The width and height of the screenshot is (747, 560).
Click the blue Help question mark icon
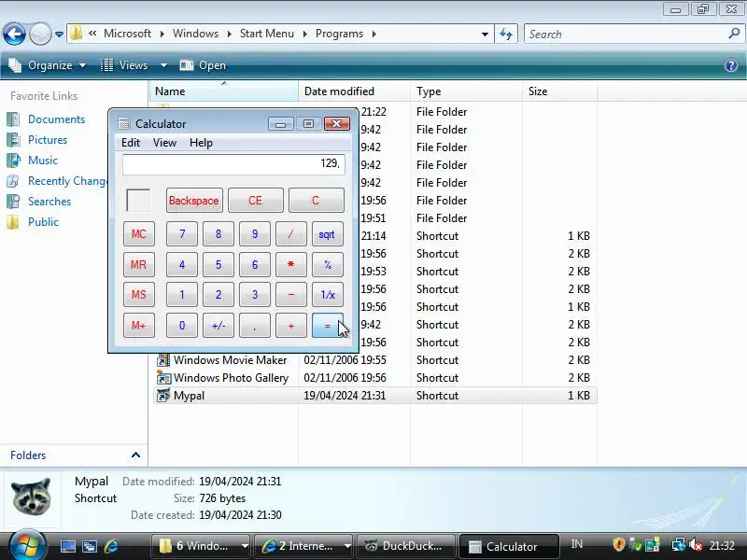point(731,65)
